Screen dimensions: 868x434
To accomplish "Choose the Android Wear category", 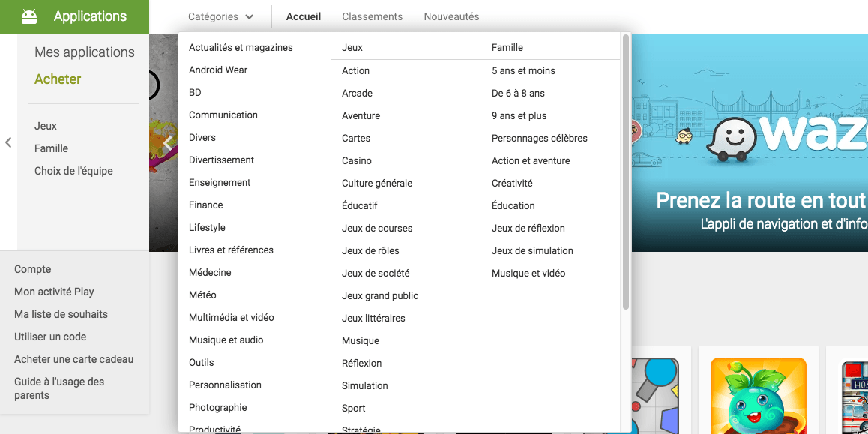I will pyautogui.click(x=218, y=70).
